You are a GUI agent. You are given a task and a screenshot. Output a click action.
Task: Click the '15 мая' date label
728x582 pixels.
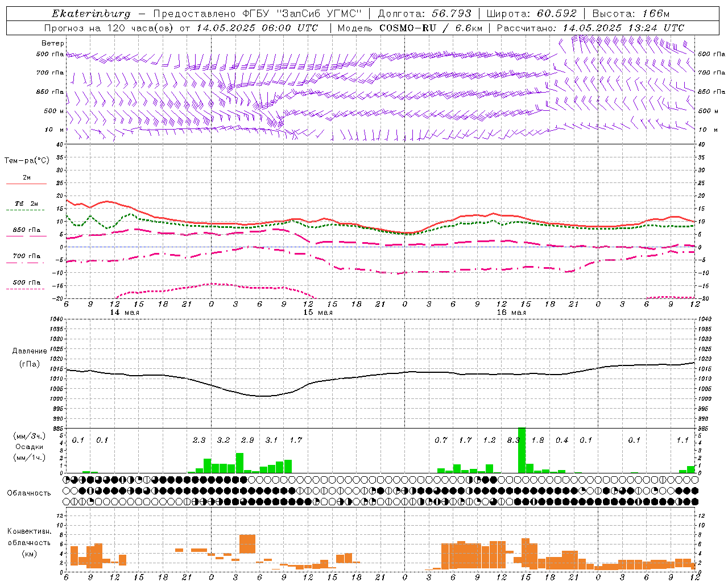coord(318,313)
